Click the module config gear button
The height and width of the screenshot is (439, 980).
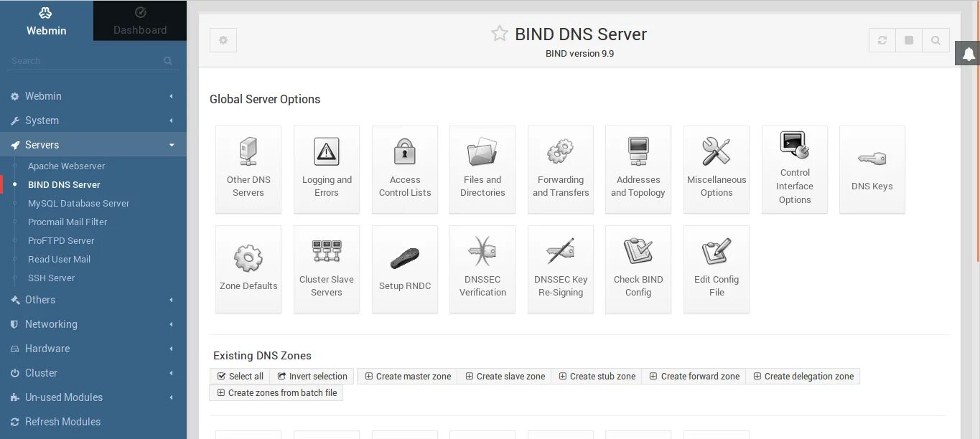[223, 40]
